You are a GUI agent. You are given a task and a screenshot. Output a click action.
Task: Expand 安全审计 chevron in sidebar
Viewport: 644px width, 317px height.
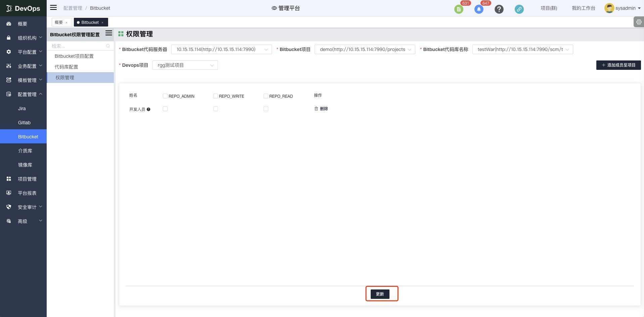[41, 207]
